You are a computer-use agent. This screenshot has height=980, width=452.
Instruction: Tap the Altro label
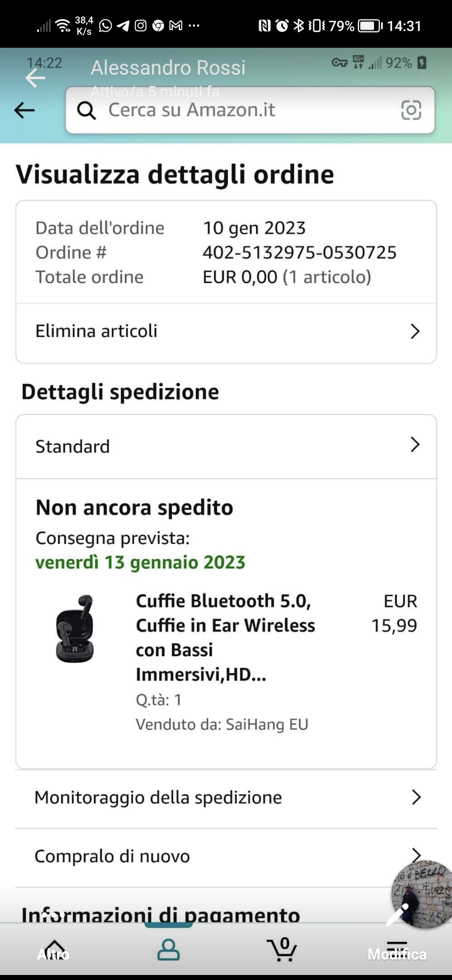tap(53, 954)
